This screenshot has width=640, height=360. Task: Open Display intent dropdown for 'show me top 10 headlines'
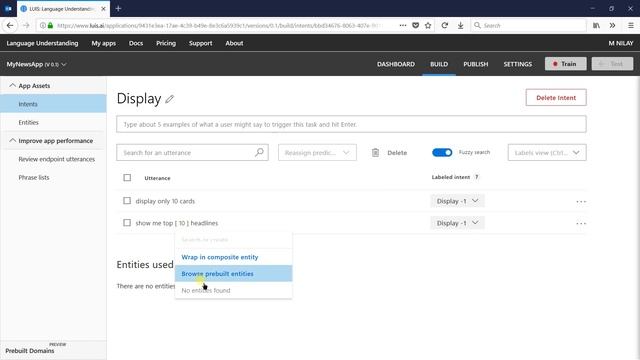457,223
